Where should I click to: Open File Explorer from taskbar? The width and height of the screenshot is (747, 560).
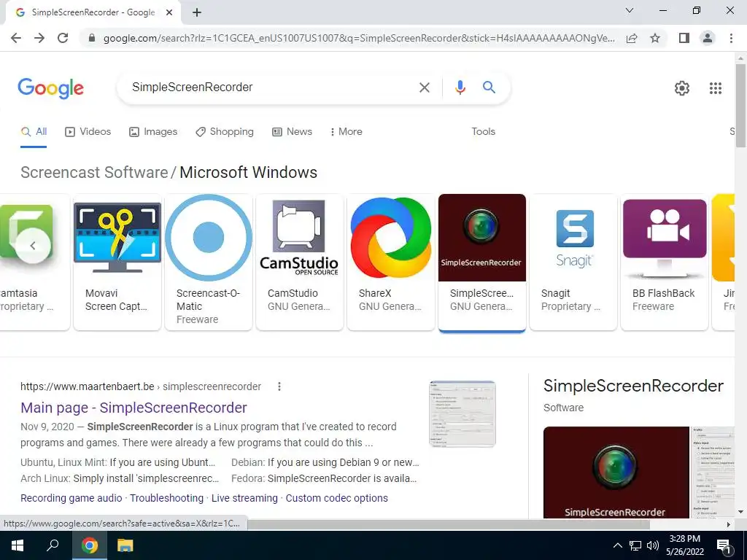125,545
